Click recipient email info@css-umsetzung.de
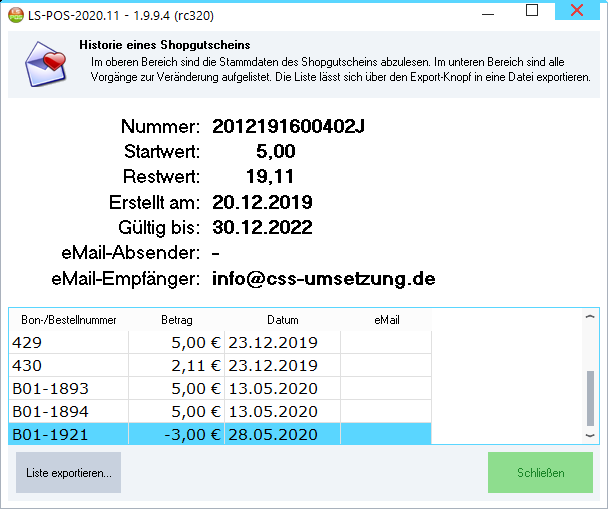This screenshot has height=509, width=608. [324, 279]
